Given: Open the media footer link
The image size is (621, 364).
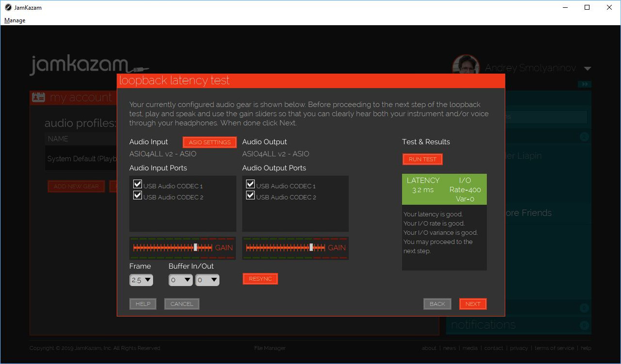Looking at the screenshot, I should click(x=470, y=348).
